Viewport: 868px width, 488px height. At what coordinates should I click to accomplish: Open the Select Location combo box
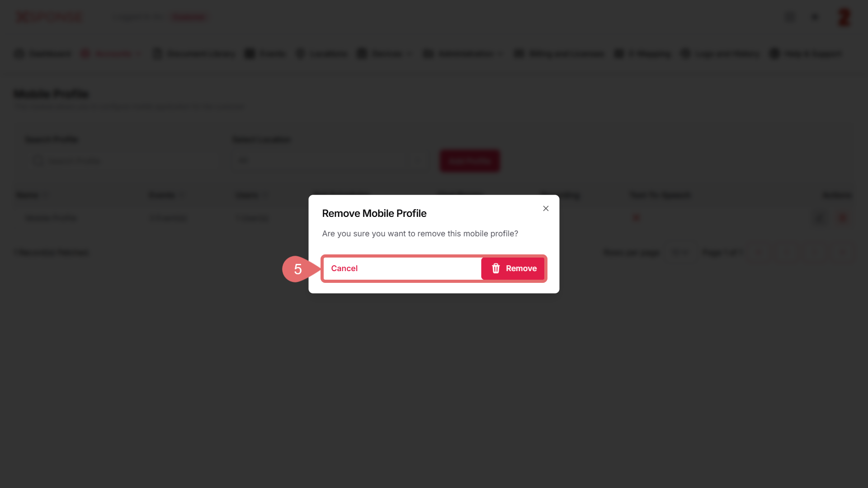click(330, 161)
